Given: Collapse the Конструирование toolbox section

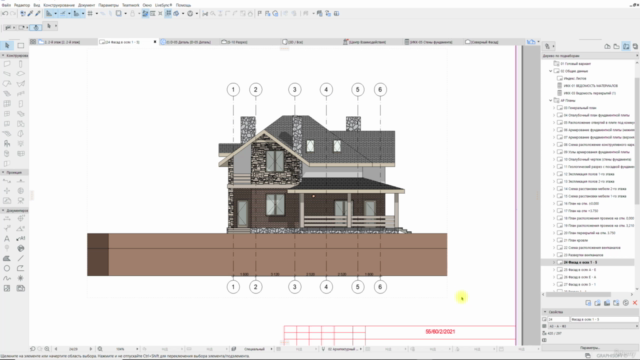Looking at the screenshot, I should pyautogui.click(x=3, y=55).
